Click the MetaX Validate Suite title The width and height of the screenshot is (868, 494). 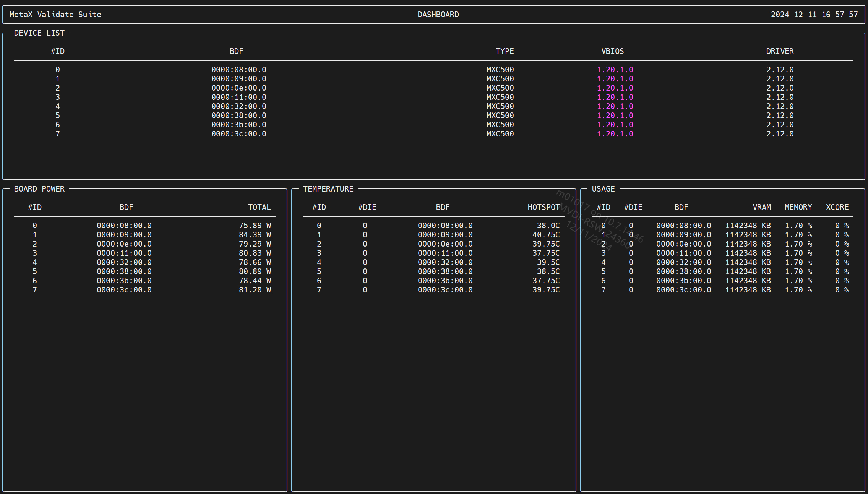coord(55,15)
